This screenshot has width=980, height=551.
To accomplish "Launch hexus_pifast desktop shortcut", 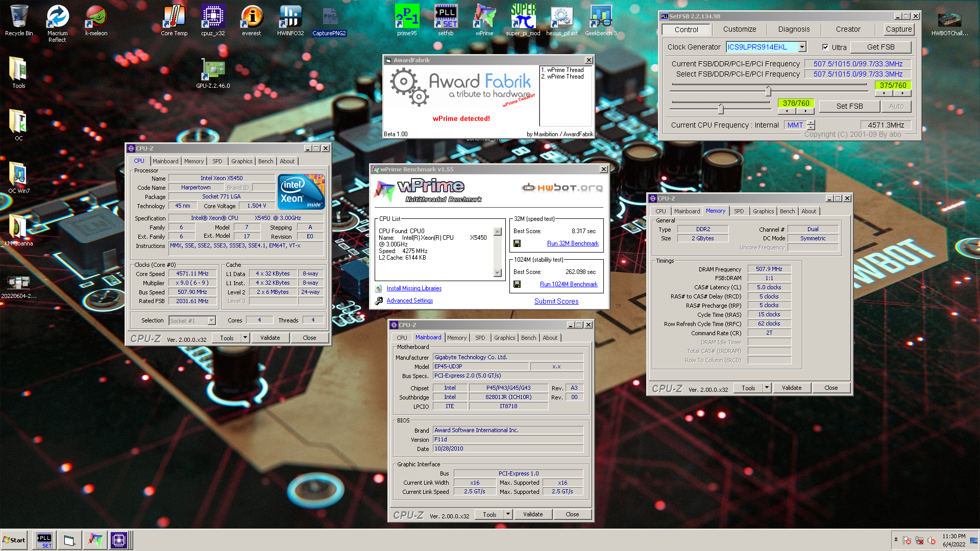I will [x=562, y=21].
